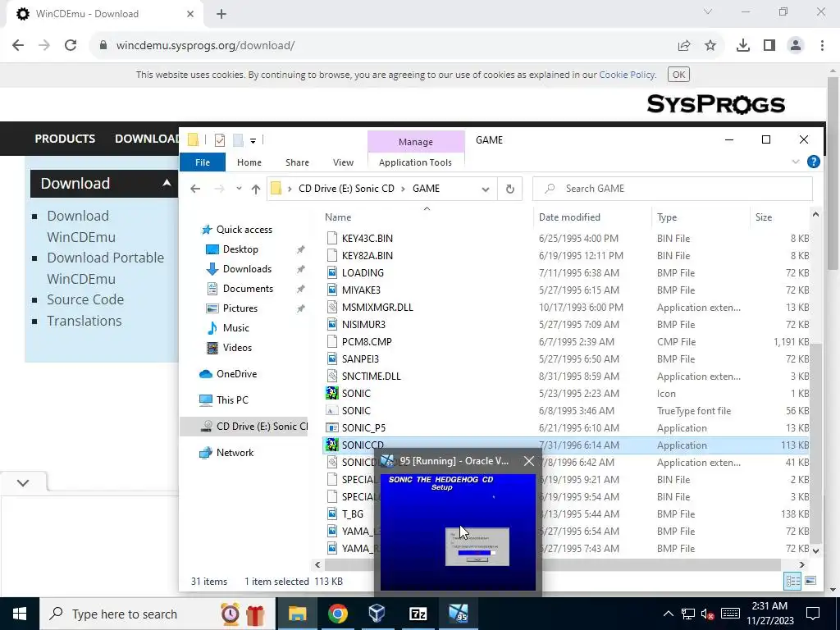Image resolution: width=840 pixels, height=630 pixels.
Task: Click the Search GAME field
Action: click(673, 189)
